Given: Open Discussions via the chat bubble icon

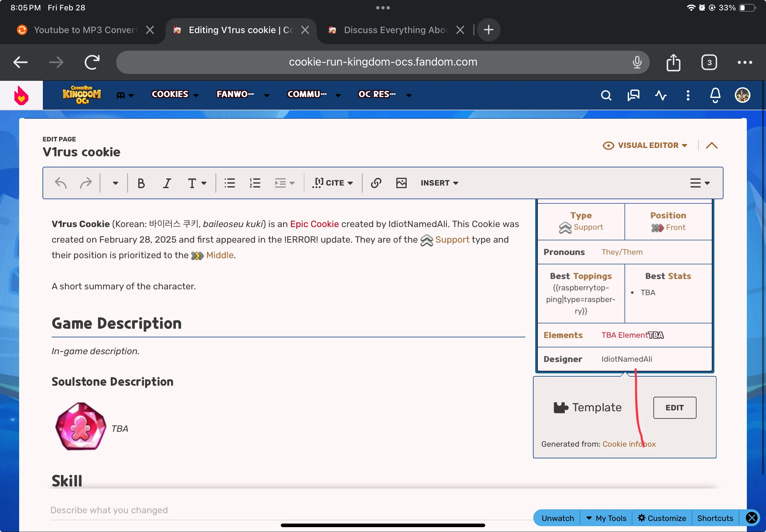Looking at the screenshot, I should pyautogui.click(x=633, y=95).
